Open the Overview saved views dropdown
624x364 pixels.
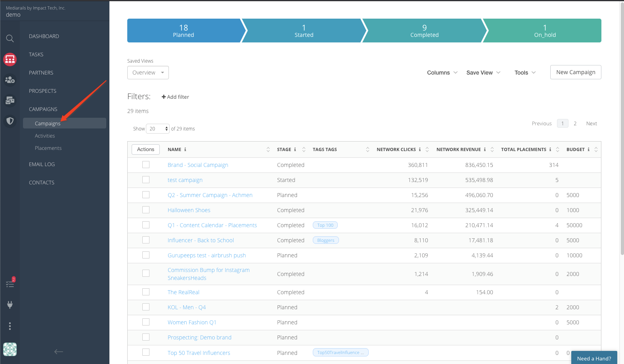(x=148, y=73)
